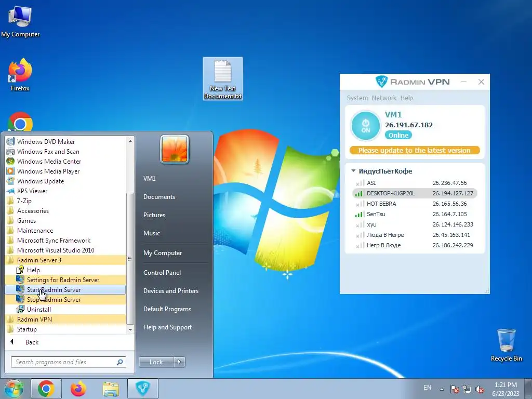Select New Text Document.txt file
532x399 pixels.
point(223,79)
